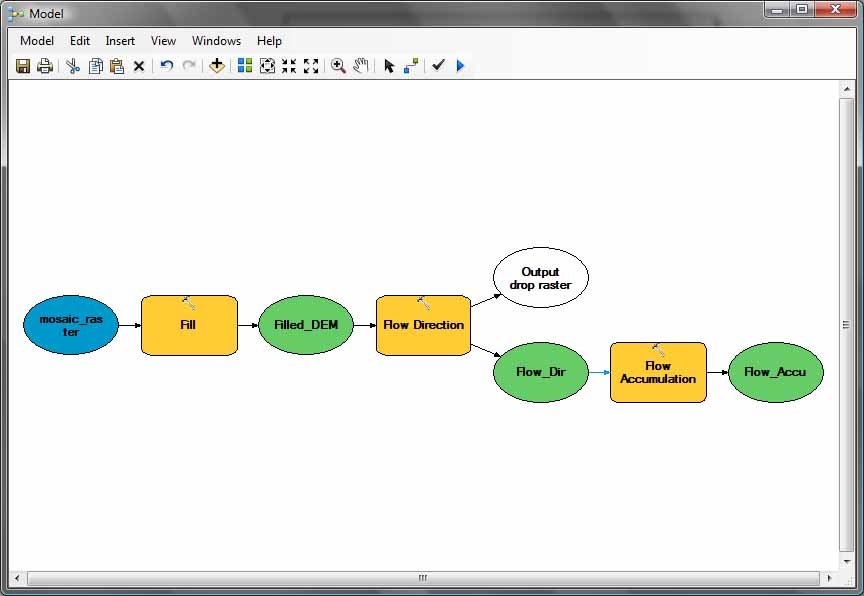Click the vertical scrollbar down arrow
This screenshot has height=596, width=864.
(846, 561)
